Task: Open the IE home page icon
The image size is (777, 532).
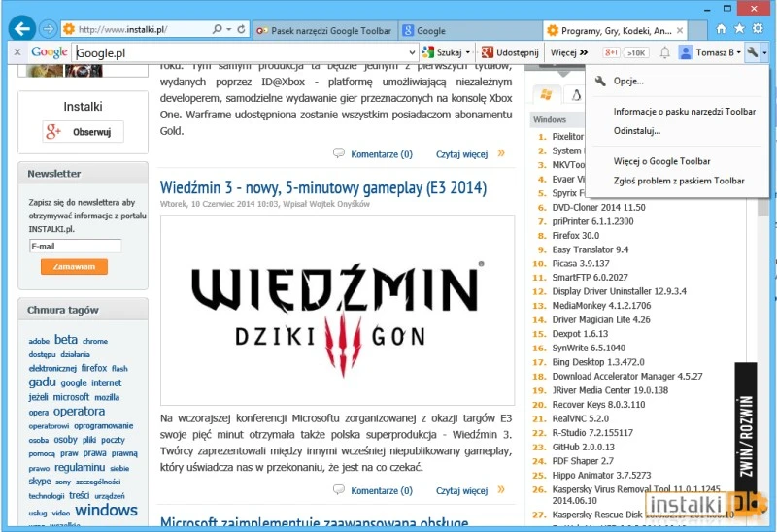Action: 722,30
